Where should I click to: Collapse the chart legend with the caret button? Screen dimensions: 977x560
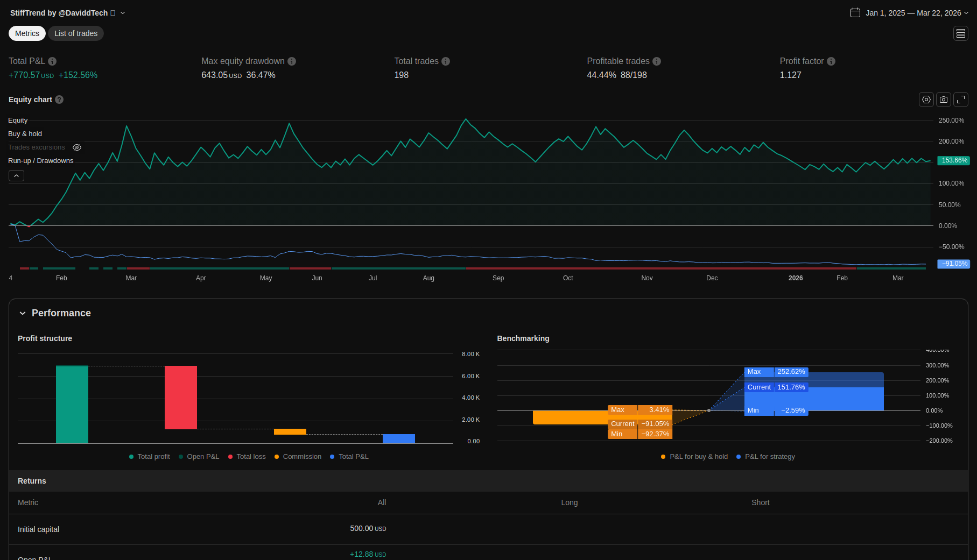(16, 176)
